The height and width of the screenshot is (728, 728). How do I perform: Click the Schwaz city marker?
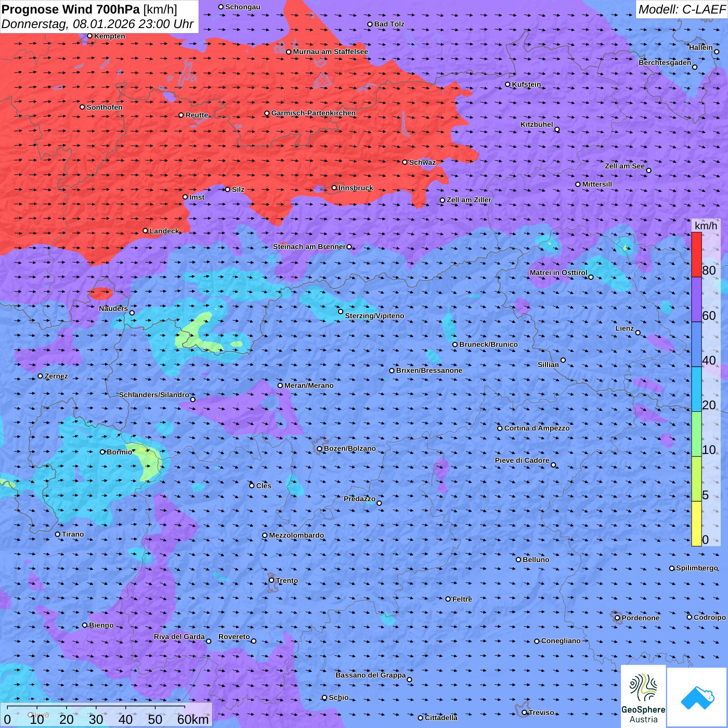[405, 162]
